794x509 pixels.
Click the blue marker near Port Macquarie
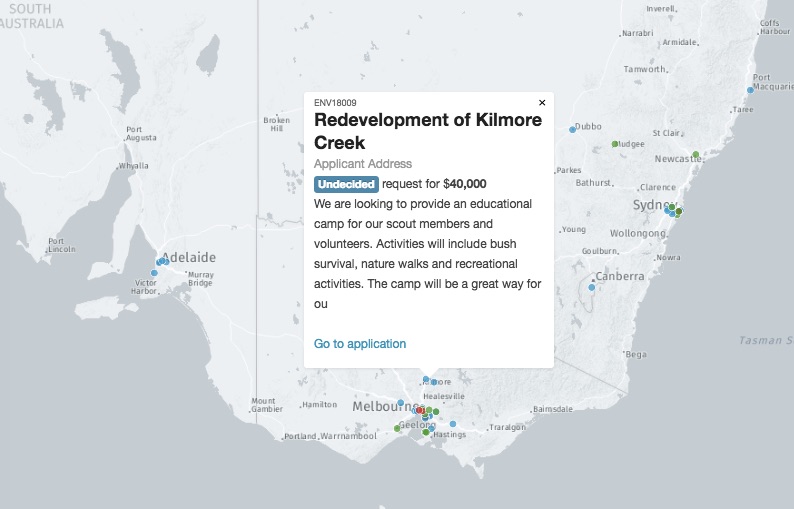coord(750,90)
